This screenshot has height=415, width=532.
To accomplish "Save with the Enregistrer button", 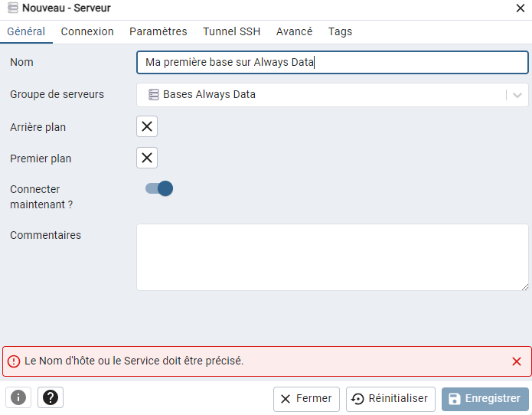I will click(x=485, y=399).
